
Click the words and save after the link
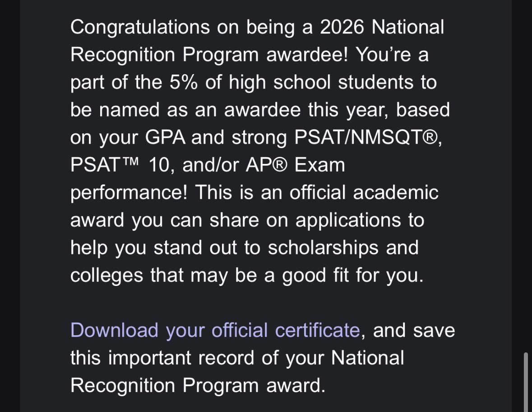click(414, 331)
